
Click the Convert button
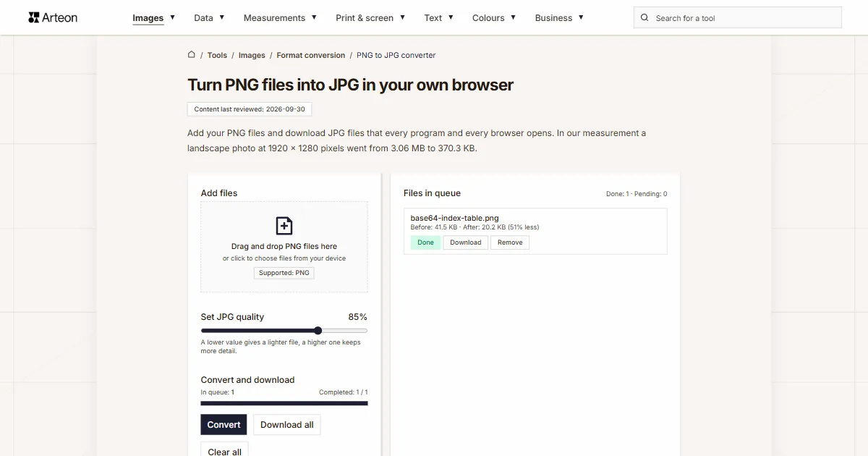coord(224,425)
